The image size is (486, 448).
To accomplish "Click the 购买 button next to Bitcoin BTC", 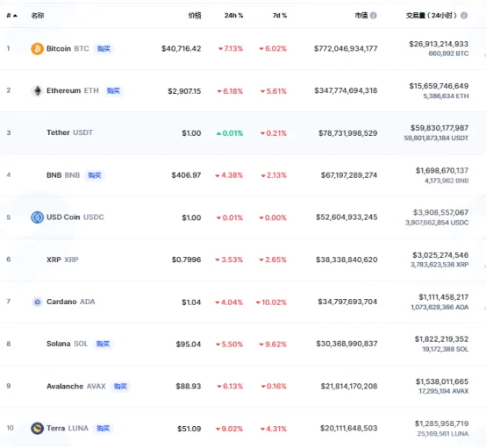I will (x=104, y=48).
